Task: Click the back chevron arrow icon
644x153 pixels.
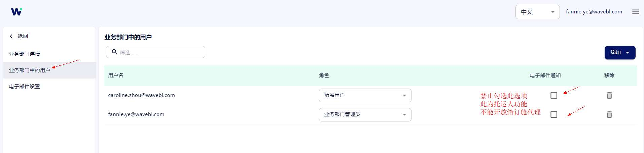Action: click(11, 36)
